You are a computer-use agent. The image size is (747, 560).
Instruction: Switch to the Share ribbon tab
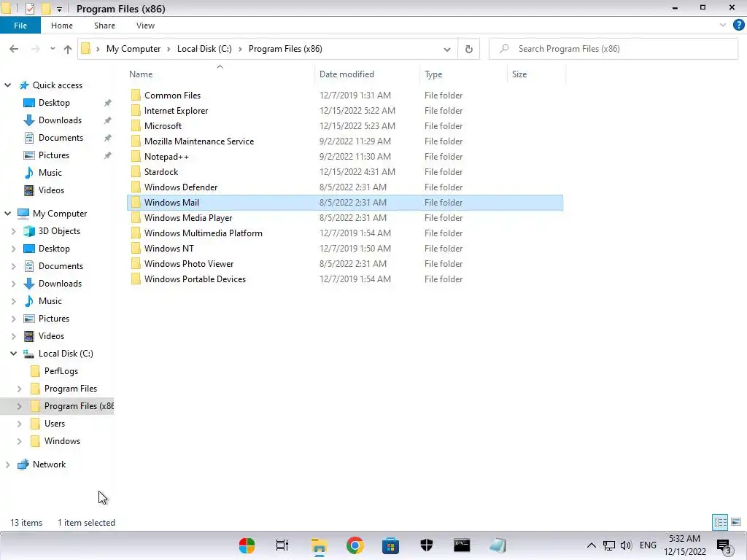104,26
